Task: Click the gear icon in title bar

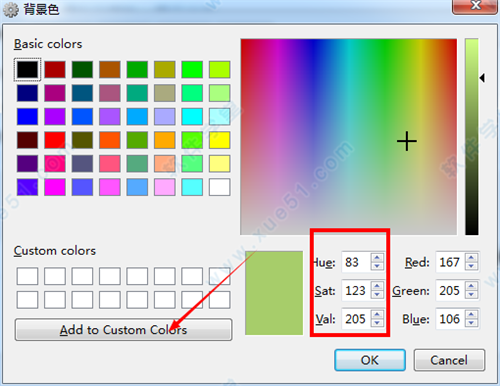Action: tap(11, 10)
